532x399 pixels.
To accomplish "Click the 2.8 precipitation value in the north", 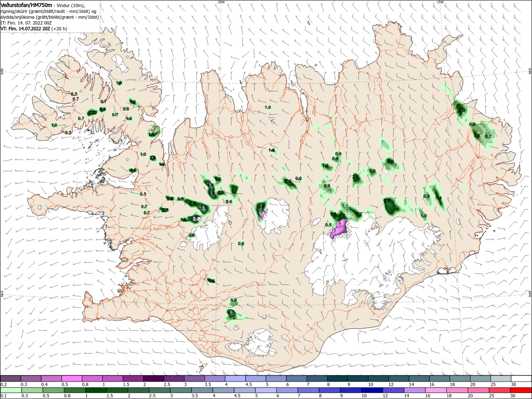I will coord(288,181).
